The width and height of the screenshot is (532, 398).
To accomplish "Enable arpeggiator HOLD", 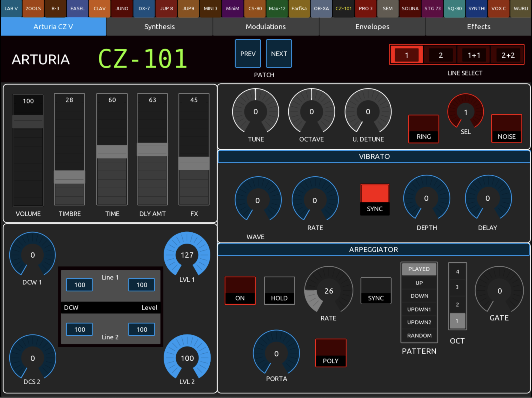I will tap(279, 291).
